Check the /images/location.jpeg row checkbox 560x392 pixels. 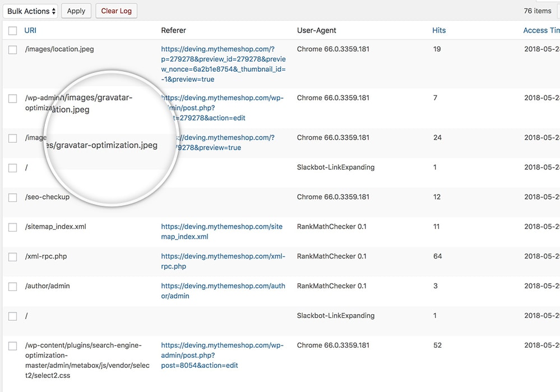(12, 49)
